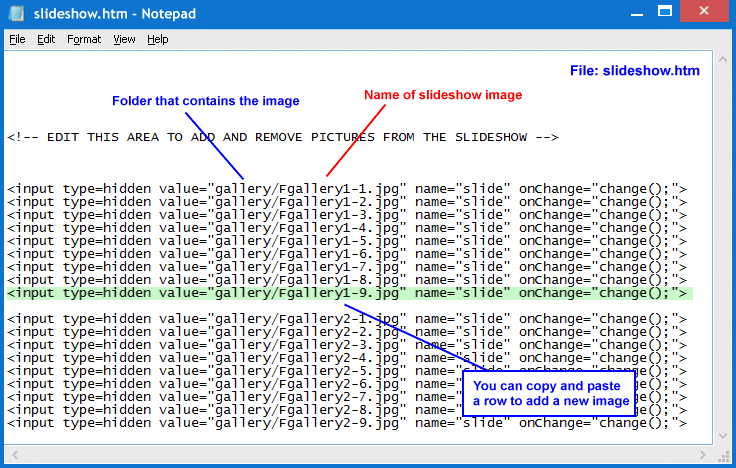Click the vertical scrollbar up arrow
Viewport: 736px width, 468px height.
[723, 59]
